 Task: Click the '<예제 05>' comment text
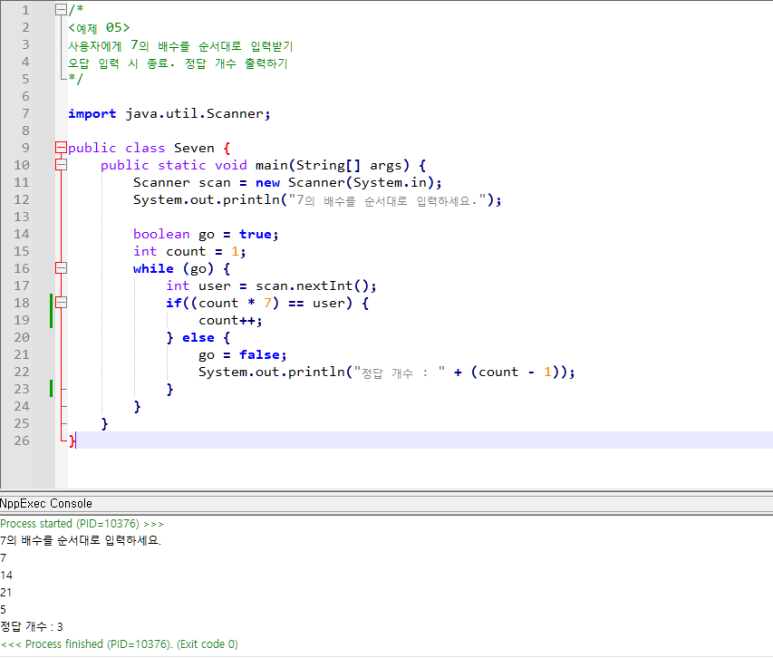click(99, 28)
